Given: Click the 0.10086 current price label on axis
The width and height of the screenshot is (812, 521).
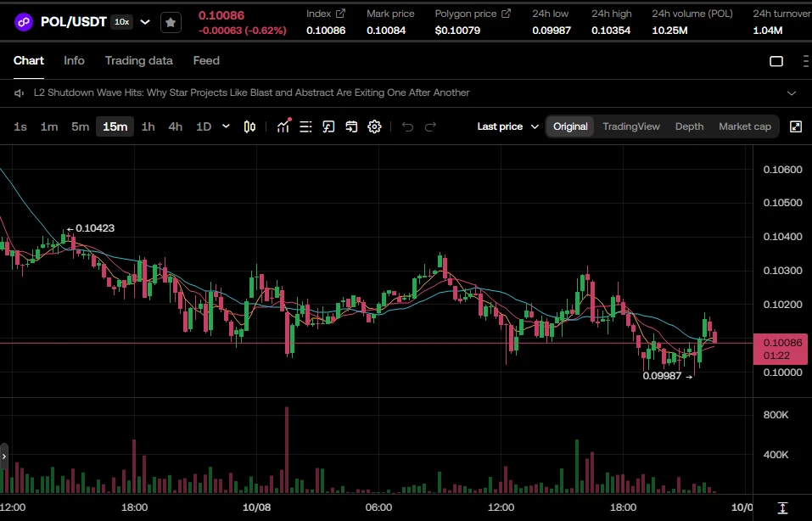Looking at the screenshot, I should [x=781, y=349].
